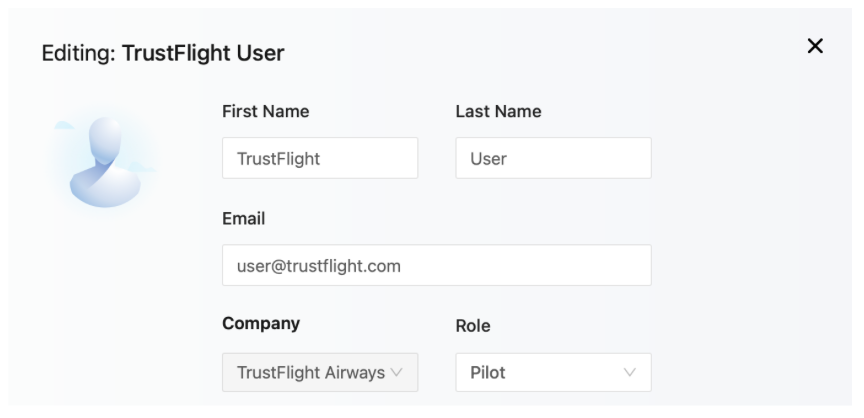Click the 'Editing:' text in dialog header
Image resolution: width=864 pixels, height=418 pixels.
[x=79, y=54]
